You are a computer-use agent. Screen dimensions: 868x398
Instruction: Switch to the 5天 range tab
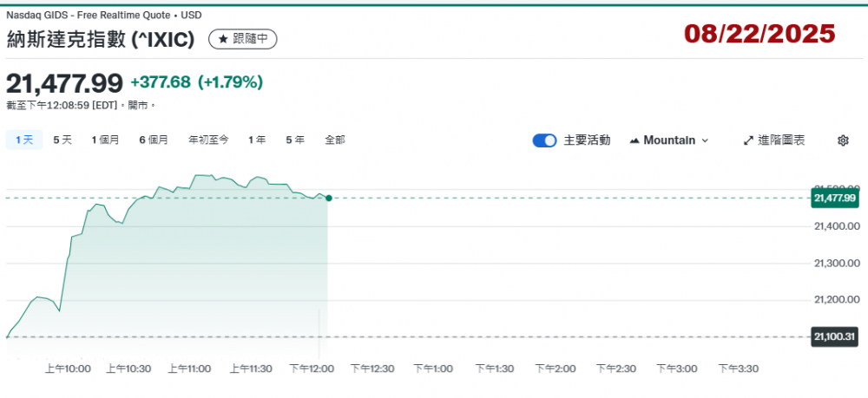tap(62, 140)
